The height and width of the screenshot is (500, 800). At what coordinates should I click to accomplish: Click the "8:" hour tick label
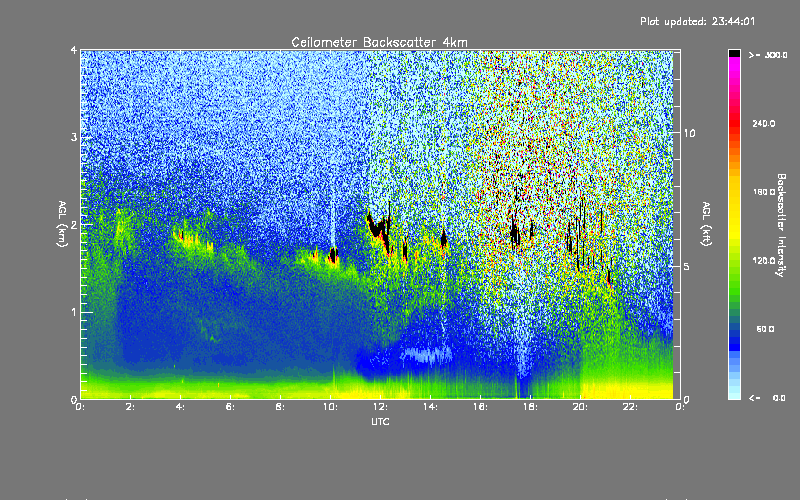tap(281, 407)
